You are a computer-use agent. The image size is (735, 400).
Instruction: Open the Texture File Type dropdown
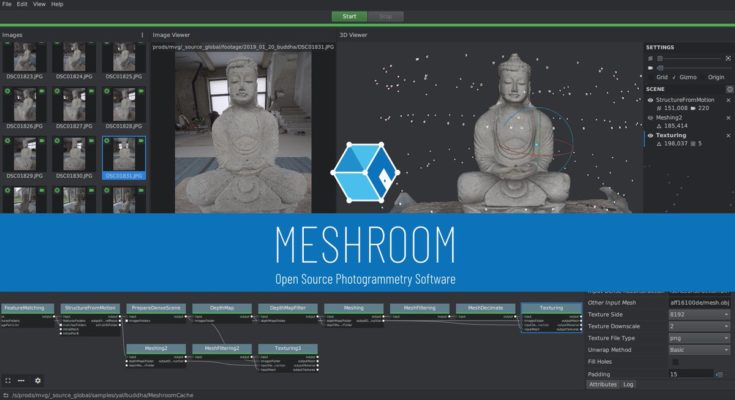click(x=699, y=338)
